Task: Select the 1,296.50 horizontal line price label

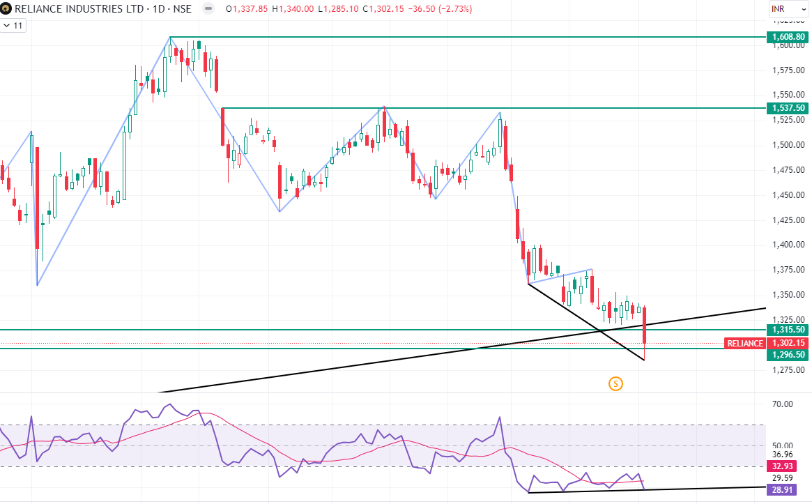Action: pos(788,354)
